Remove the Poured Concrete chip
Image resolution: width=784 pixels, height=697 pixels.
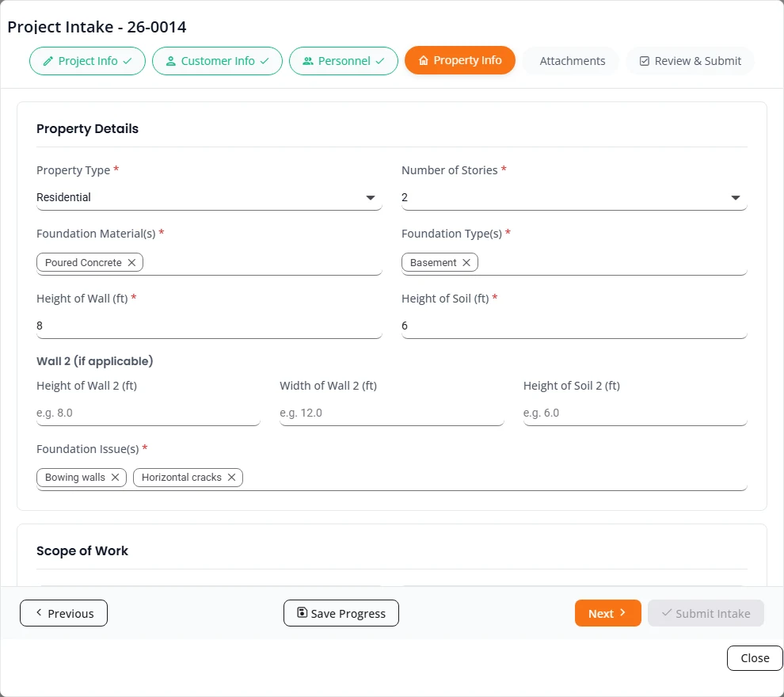click(x=131, y=262)
